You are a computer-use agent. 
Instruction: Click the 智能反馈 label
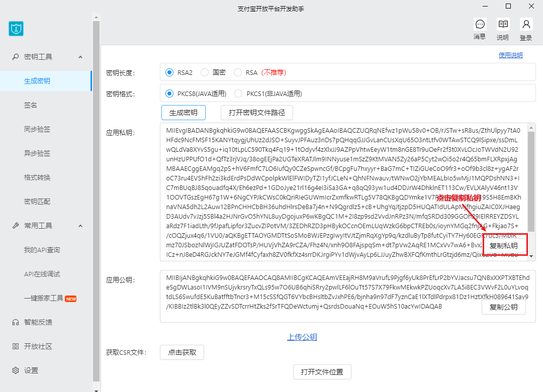[38, 323]
